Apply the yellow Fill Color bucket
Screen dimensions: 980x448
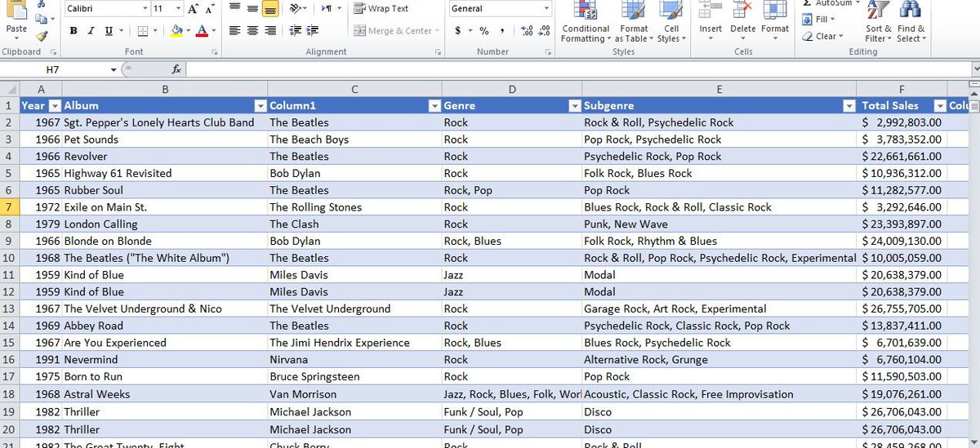pyautogui.click(x=176, y=31)
